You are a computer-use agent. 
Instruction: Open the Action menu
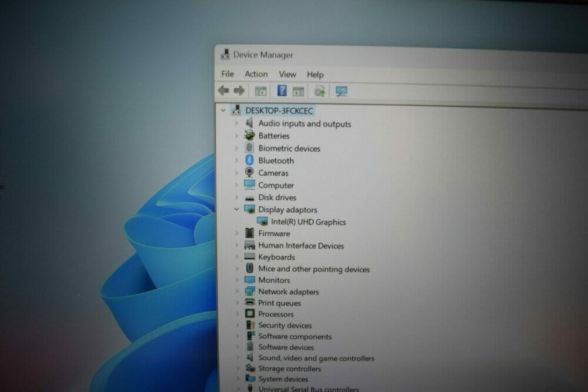coord(256,74)
